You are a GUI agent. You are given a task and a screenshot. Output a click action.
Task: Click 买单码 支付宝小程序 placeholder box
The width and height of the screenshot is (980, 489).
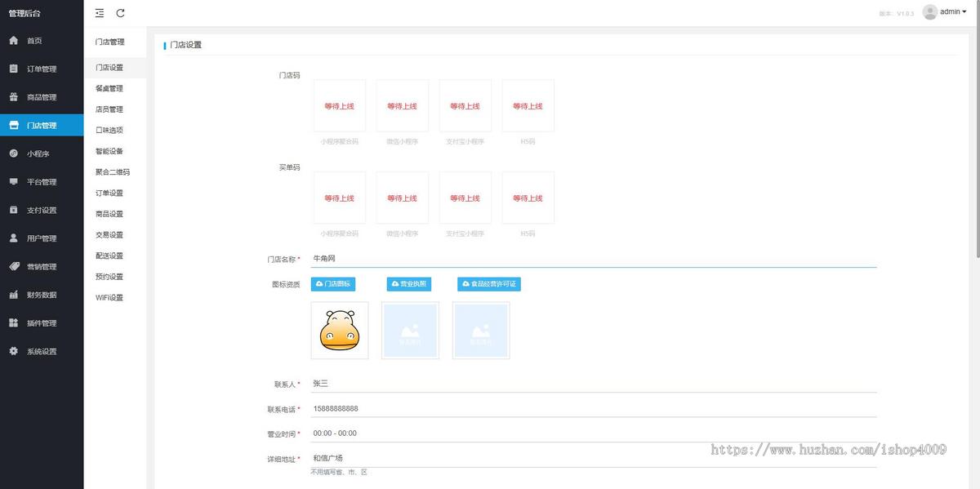tap(465, 198)
